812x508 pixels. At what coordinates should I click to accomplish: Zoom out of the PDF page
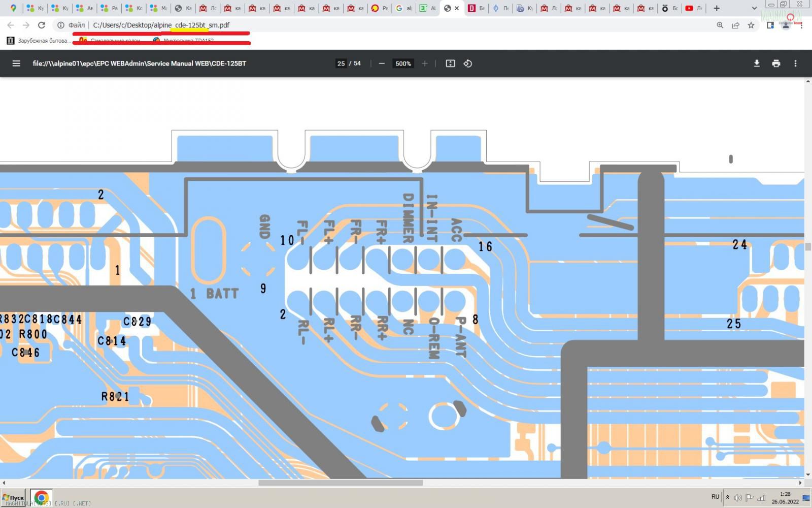(382, 63)
